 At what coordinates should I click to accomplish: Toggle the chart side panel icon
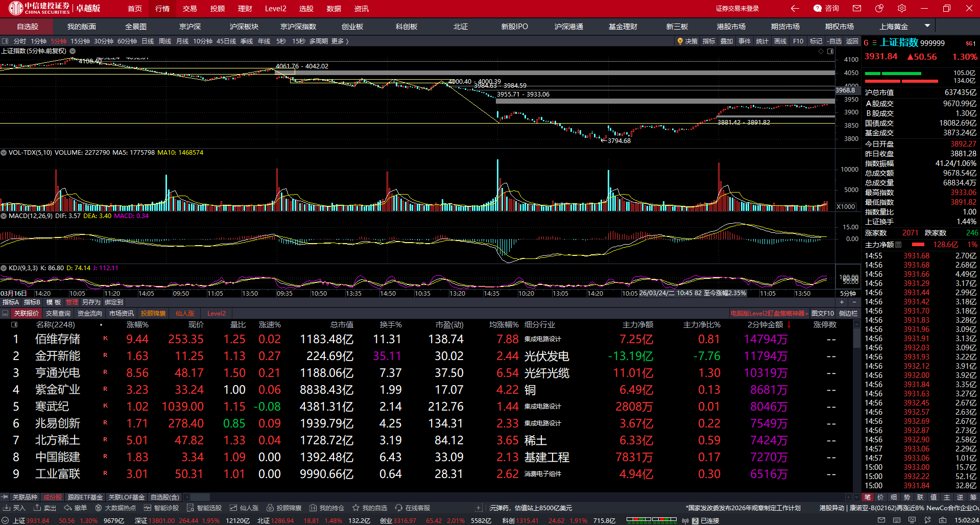tap(830, 52)
